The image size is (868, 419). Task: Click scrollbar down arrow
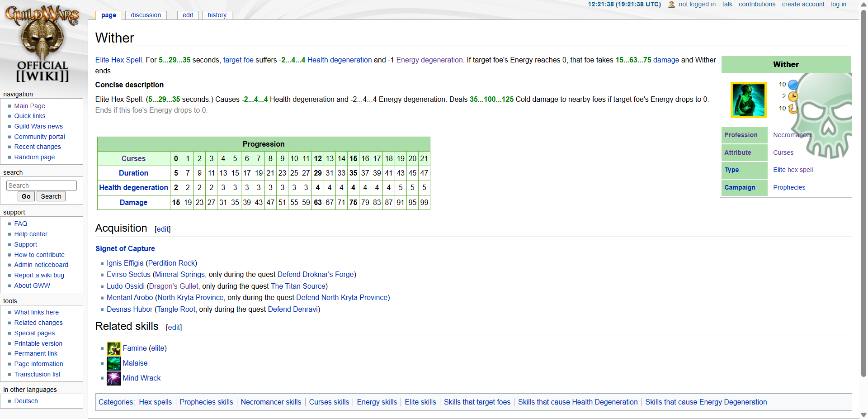tap(863, 414)
